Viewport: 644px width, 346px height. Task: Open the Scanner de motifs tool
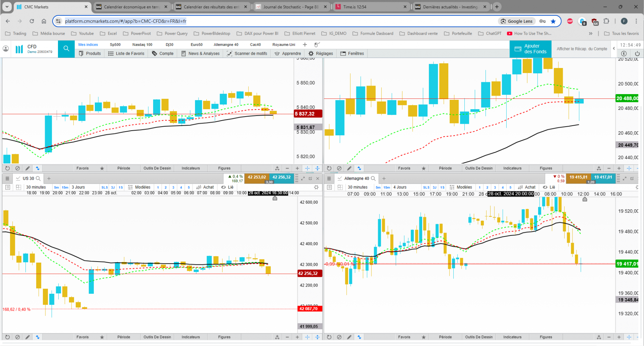coord(247,53)
